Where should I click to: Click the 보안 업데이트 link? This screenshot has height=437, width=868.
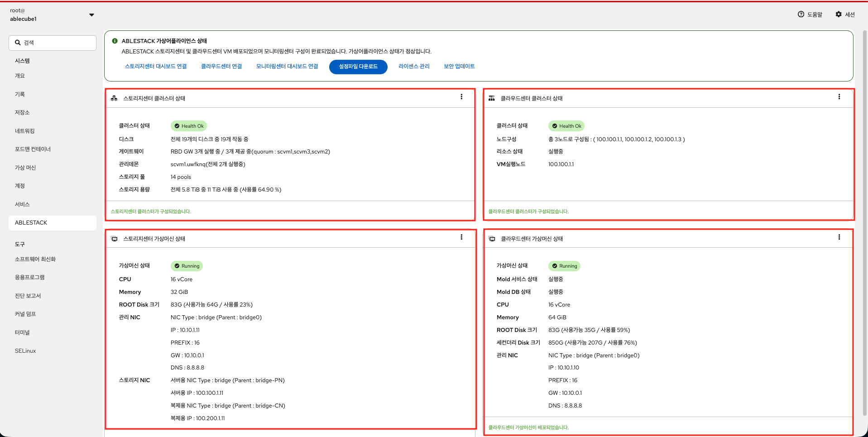pyautogui.click(x=459, y=67)
